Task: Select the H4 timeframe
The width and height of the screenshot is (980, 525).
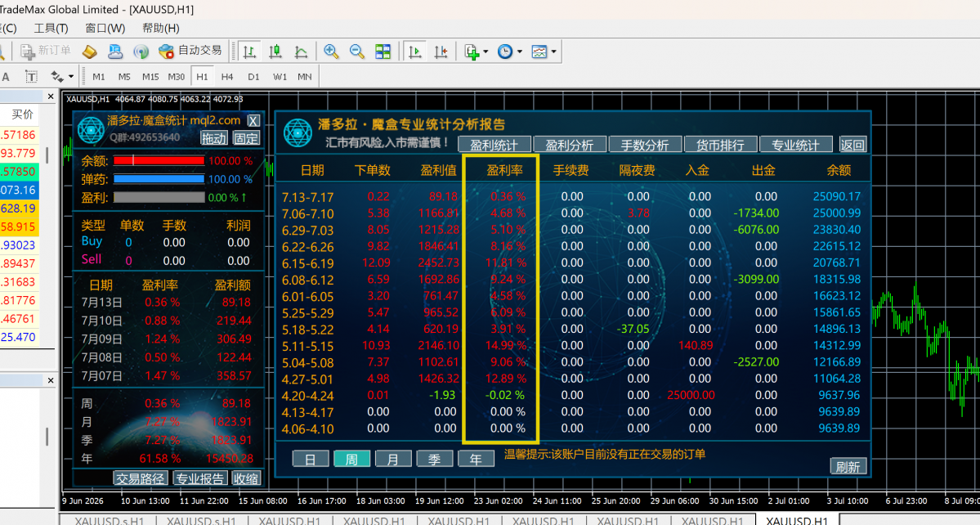Action: coord(227,76)
